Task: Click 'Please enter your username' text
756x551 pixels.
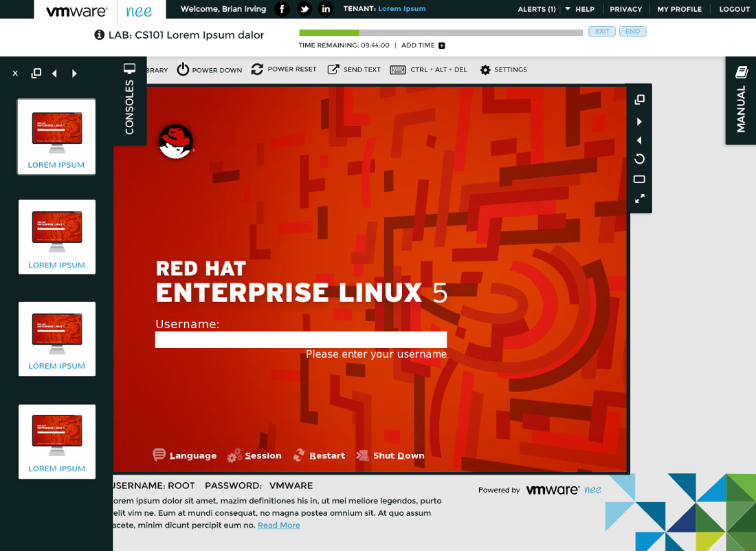Action: pyautogui.click(x=376, y=355)
